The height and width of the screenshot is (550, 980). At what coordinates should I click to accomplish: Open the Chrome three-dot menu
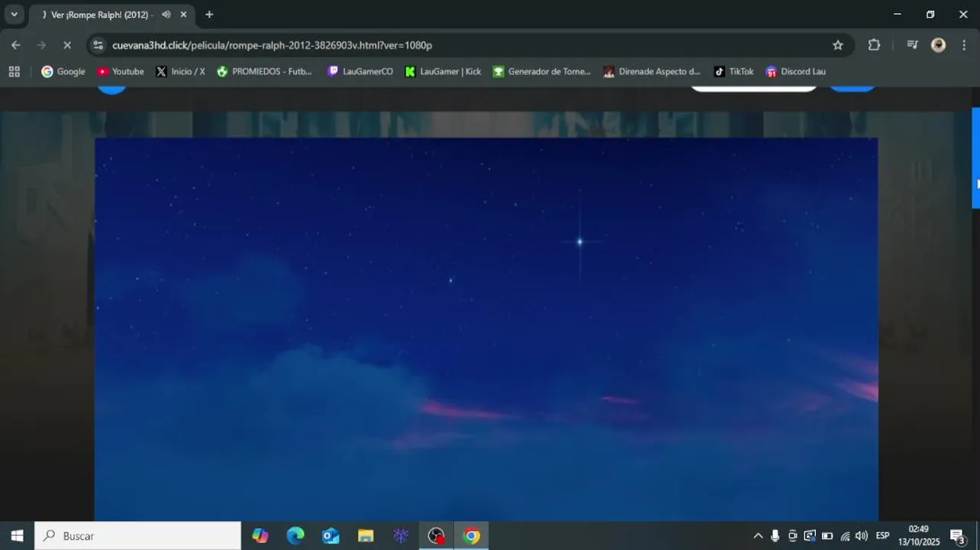(964, 45)
